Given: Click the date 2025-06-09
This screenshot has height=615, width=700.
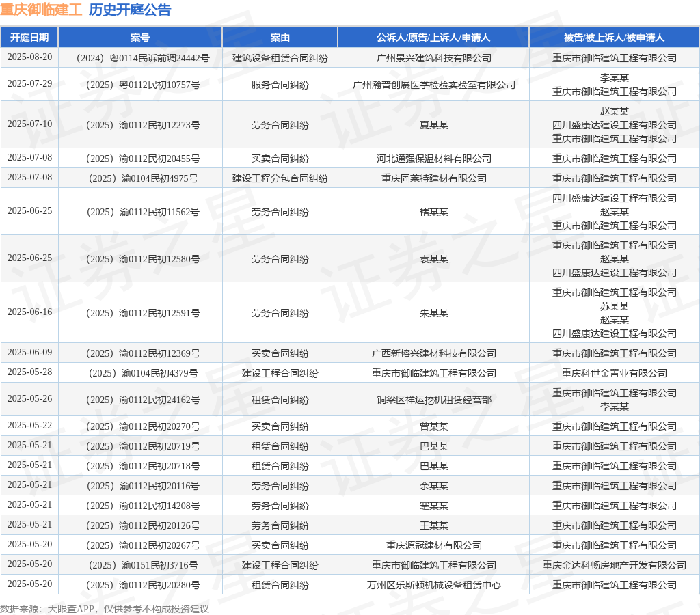Looking at the screenshot, I should pos(29,353).
